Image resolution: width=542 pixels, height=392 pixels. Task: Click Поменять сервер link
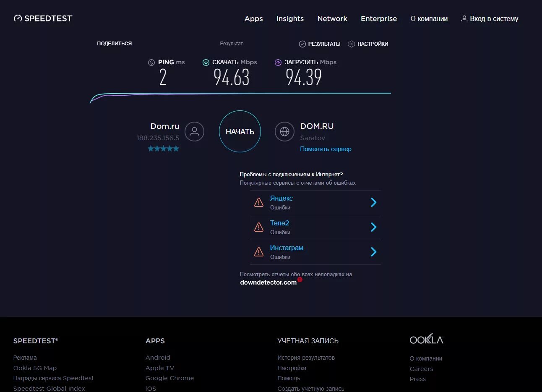[326, 149]
